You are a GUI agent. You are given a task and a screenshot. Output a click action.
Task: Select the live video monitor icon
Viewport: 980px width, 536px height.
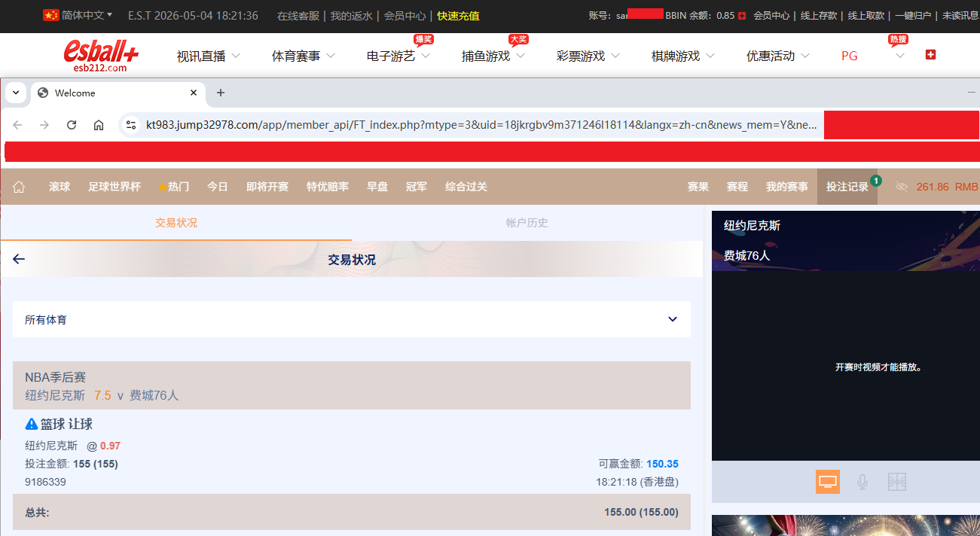pyautogui.click(x=828, y=482)
